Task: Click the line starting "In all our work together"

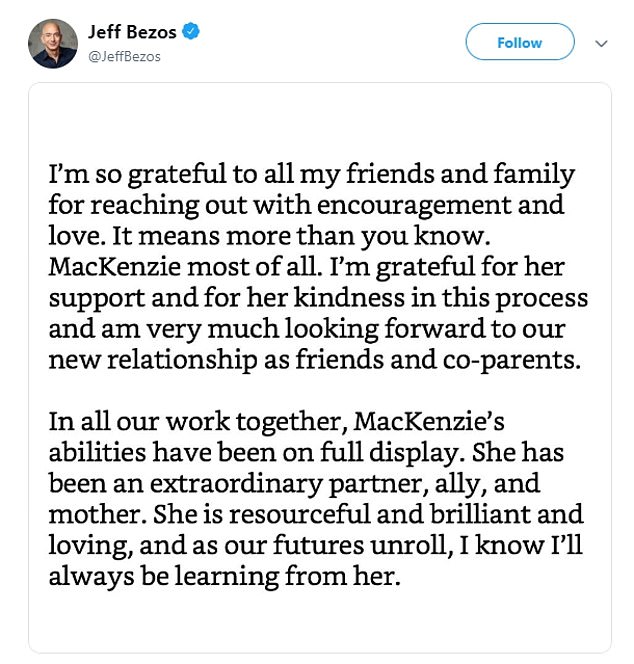Action: (276, 422)
